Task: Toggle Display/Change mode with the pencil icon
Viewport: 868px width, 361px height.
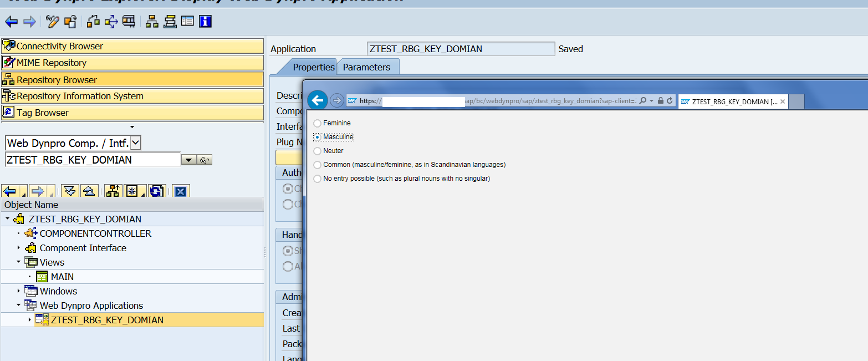Action: [x=53, y=22]
